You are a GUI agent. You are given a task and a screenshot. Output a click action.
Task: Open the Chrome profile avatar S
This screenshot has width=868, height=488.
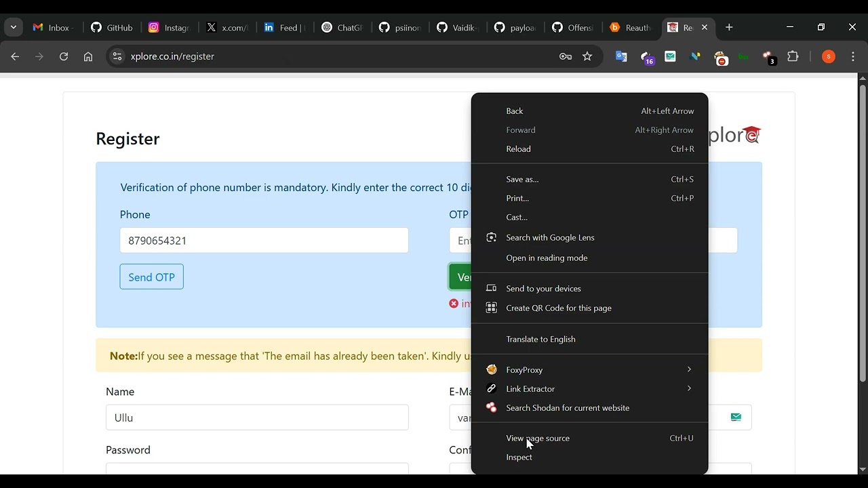point(828,57)
